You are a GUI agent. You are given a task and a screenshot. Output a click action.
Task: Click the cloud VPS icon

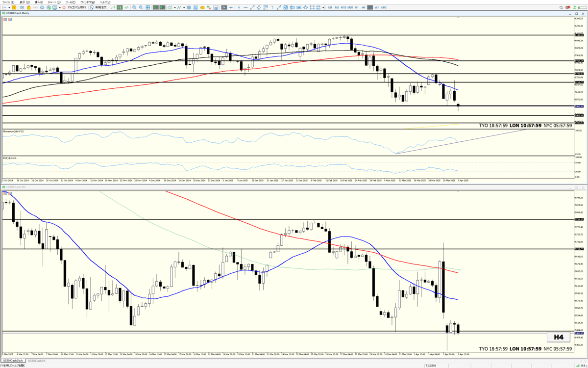click(x=42, y=7)
